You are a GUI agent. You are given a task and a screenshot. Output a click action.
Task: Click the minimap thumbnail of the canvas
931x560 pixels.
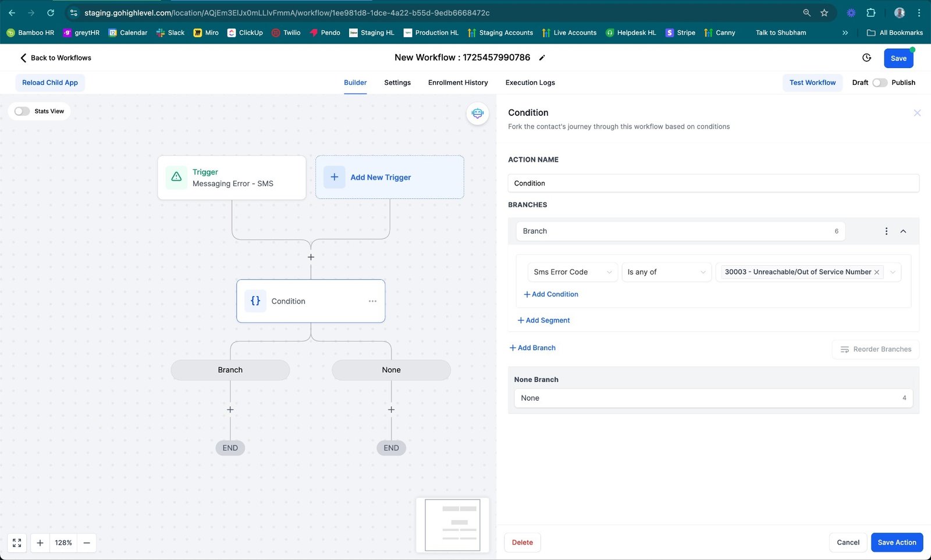pyautogui.click(x=453, y=525)
